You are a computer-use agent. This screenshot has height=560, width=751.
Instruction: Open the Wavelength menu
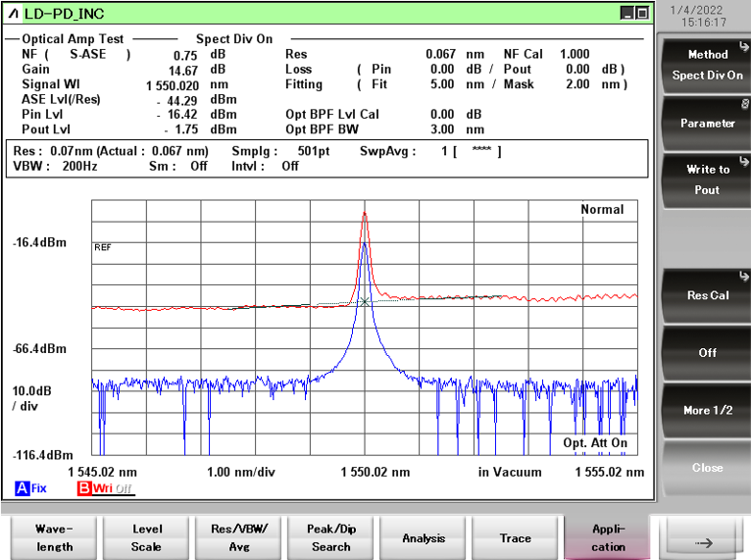tap(54, 538)
